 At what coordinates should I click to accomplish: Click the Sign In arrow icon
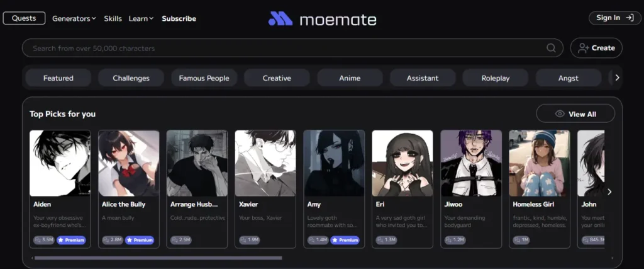click(x=630, y=18)
